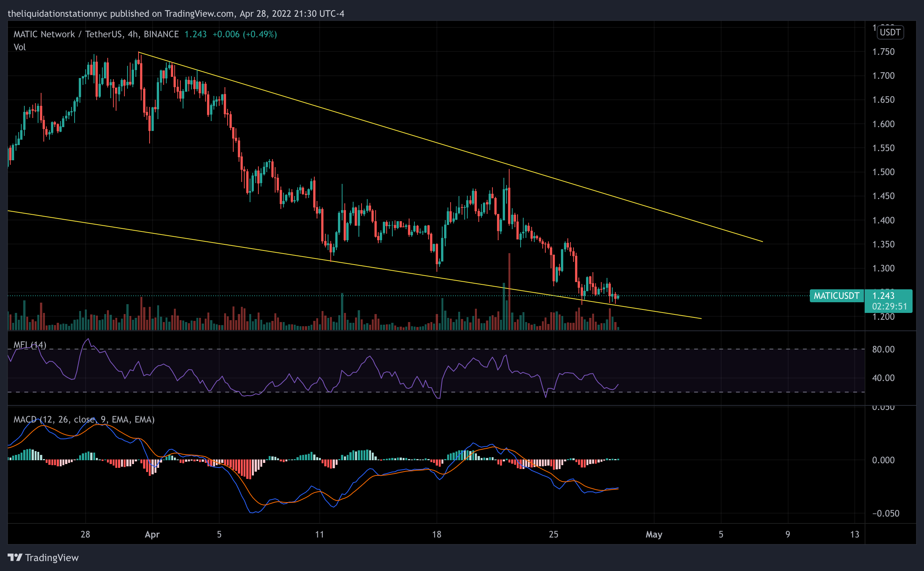Click the MATIC Network / TetherUS title
This screenshot has height=571, width=924.
(x=68, y=34)
